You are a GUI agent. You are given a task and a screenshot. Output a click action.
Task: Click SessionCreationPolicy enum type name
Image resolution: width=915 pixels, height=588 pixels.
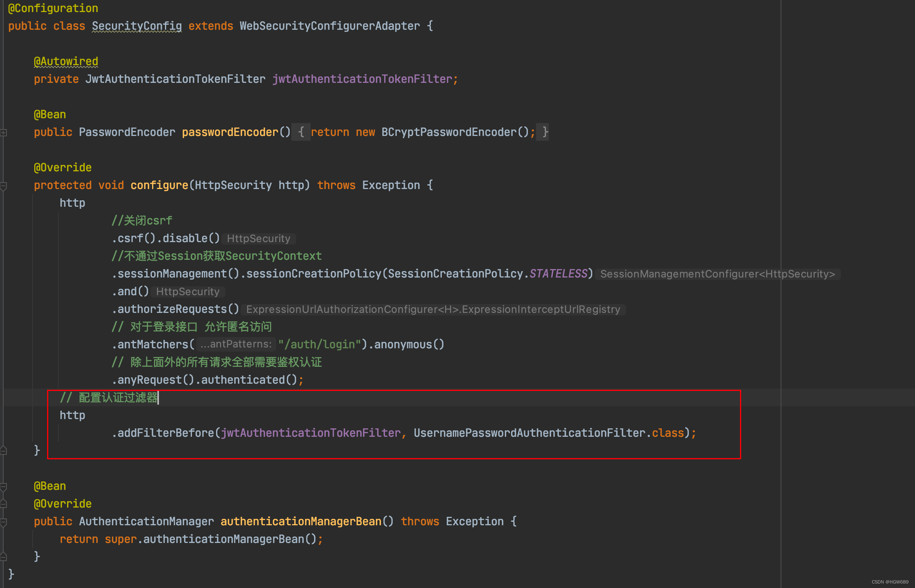coord(455,273)
